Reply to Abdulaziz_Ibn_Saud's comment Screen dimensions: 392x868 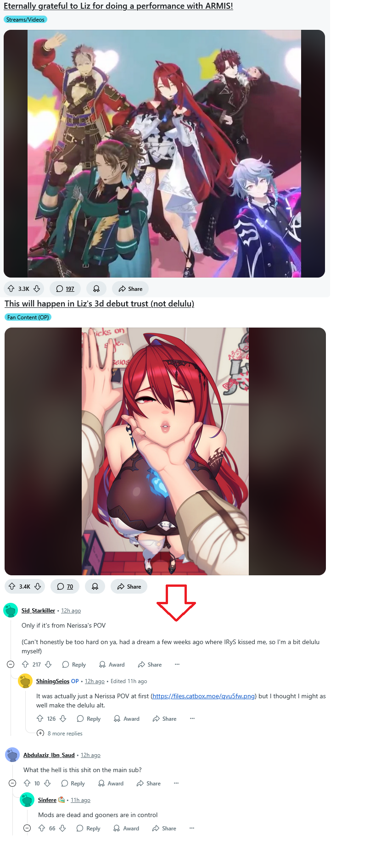(73, 783)
